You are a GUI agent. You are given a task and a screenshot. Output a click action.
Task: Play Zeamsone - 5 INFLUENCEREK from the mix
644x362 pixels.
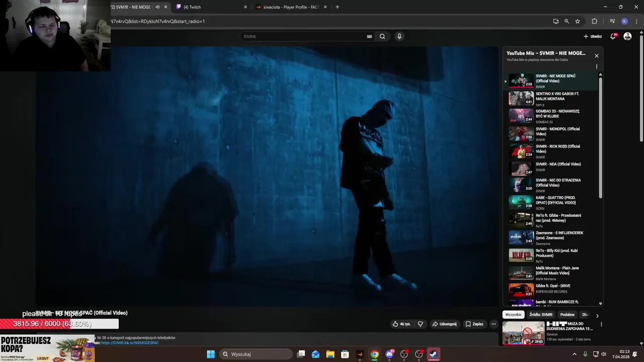point(551,237)
